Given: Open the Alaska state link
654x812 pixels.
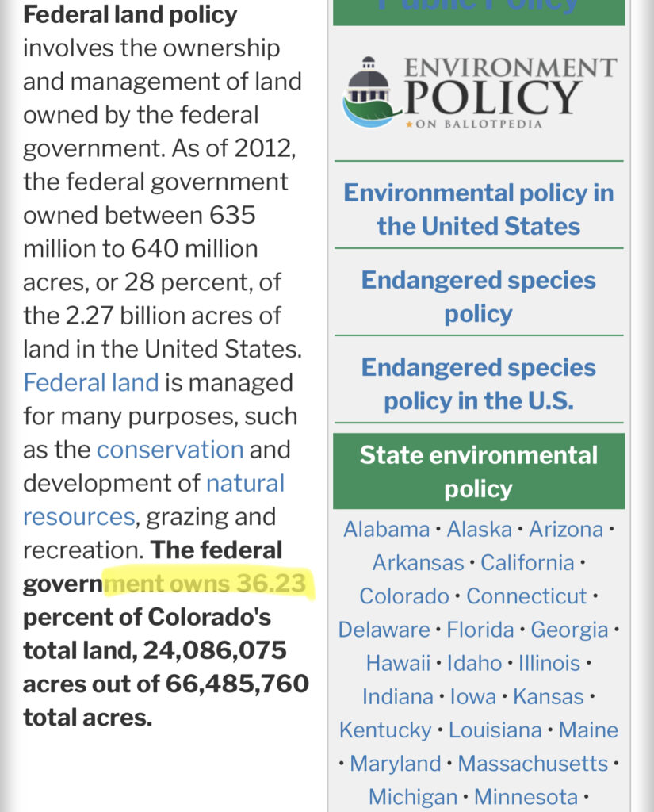Looking at the screenshot, I should pyautogui.click(x=478, y=529).
